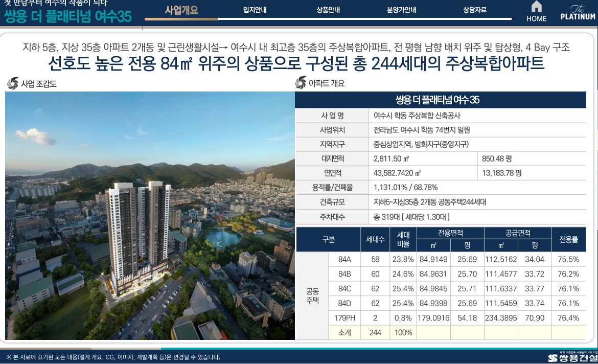Click the 1,131.01% / 68.78% value
The image size is (598, 364).
(x=405, y=187)
